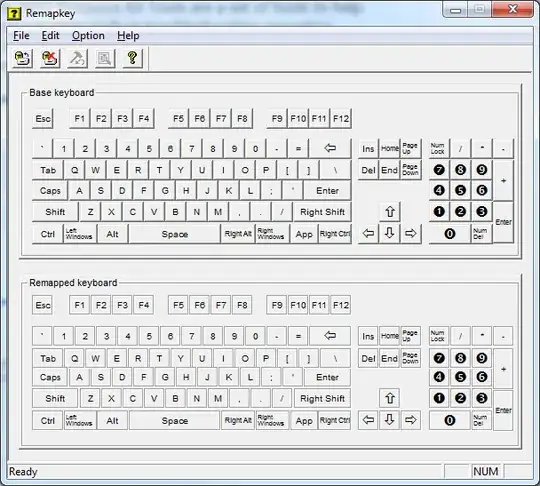
Task: Click Num Del key in Remapped keyboard
Action: 481,420
